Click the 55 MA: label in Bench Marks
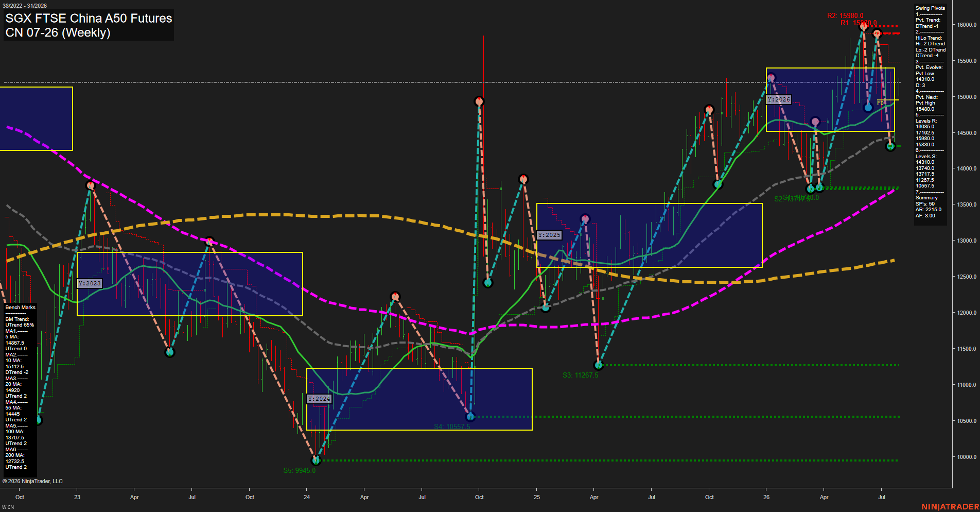Screen dimensions: 980x512 (13, 408)
